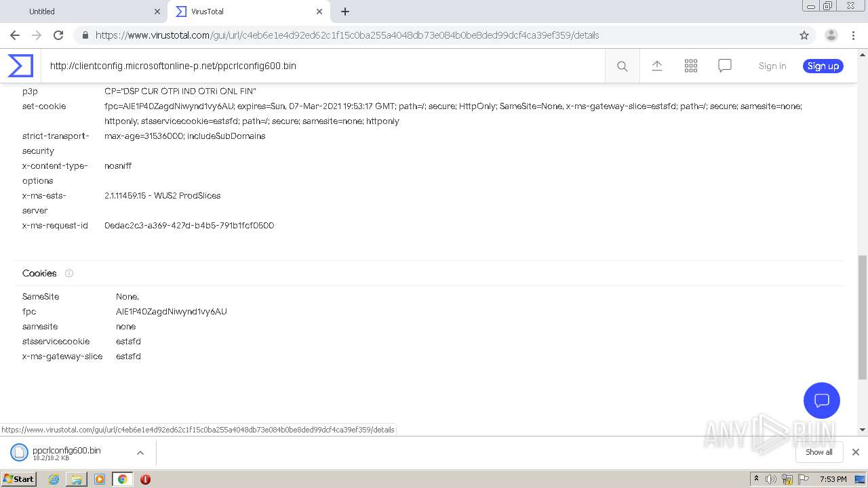
Task: Click '2.1.11459.15 - WUS2 ProdSlices' value
Action: click(162, 195)
